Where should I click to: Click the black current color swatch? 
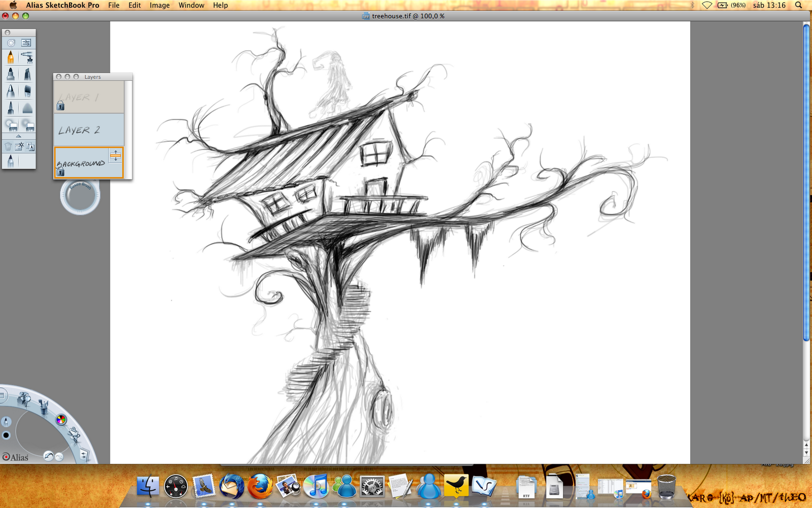point(6,435)
